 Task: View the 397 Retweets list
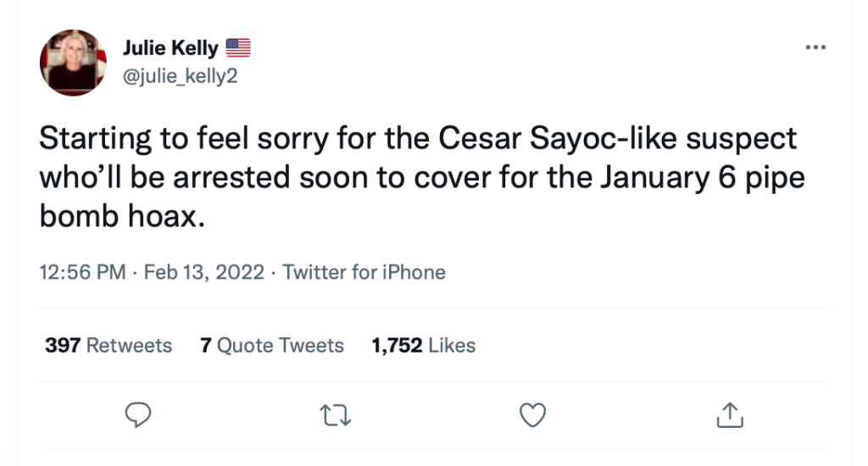click(x=108, y=345)
